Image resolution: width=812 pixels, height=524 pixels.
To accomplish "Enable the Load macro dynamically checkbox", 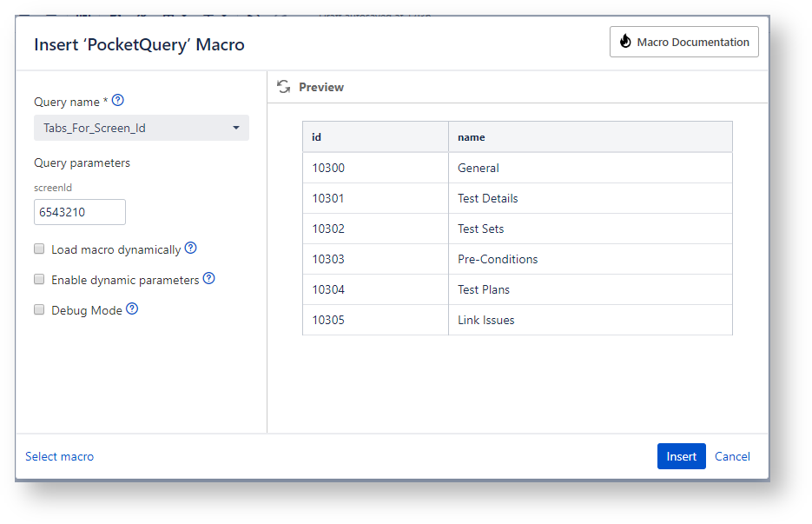I will 39,249.
